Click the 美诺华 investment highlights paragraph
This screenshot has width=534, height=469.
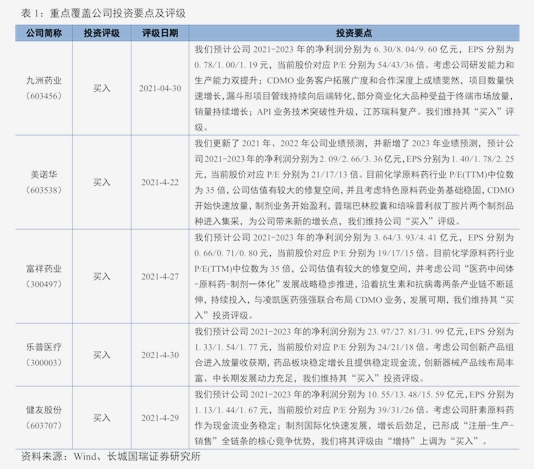pyautogui.click(x=354, y=182)
